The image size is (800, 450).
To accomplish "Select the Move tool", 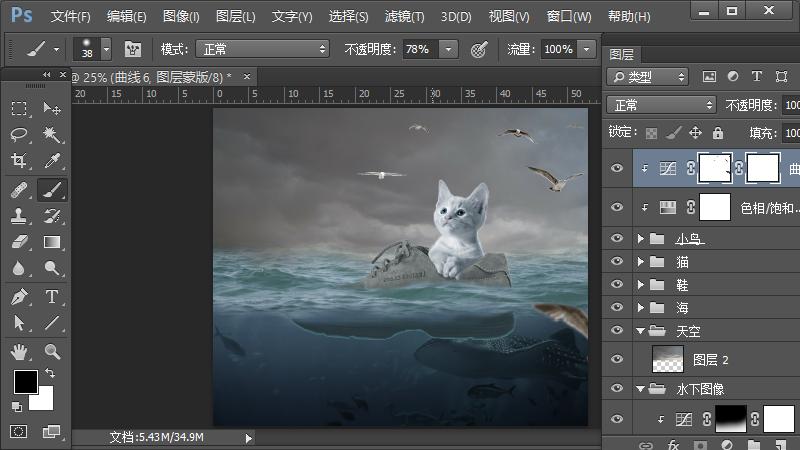I will (52, 108).
